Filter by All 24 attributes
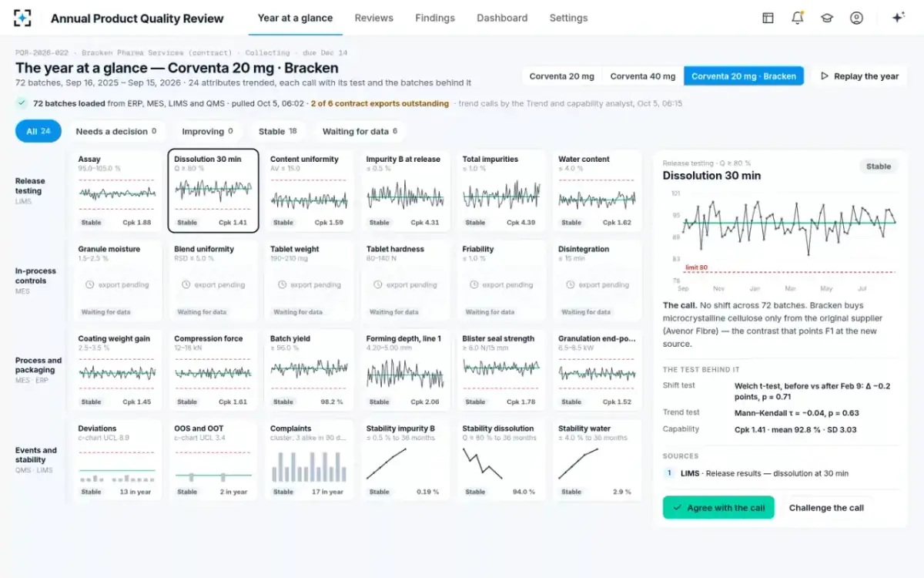Viewport: 924px width, 578px height. point(38,131)
